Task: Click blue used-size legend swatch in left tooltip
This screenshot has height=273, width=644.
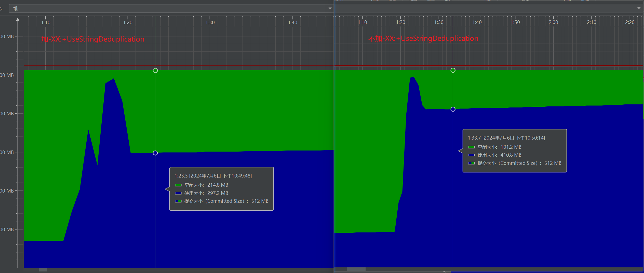Action: tap(178, 193)
